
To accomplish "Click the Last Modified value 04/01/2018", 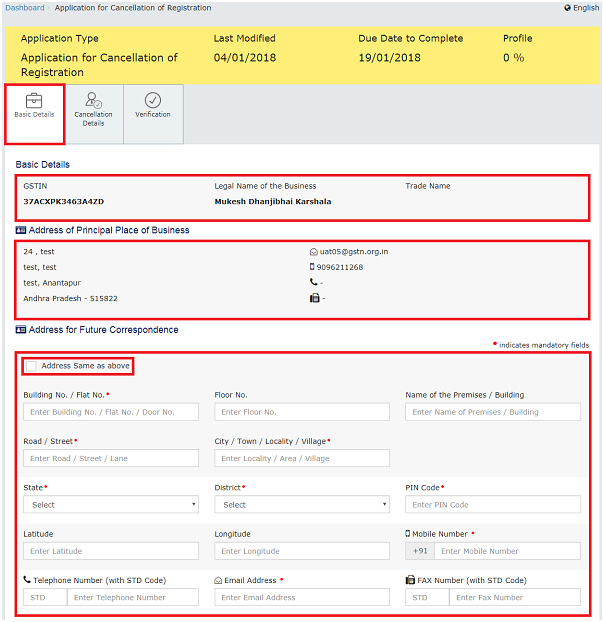I will point(245,58).
